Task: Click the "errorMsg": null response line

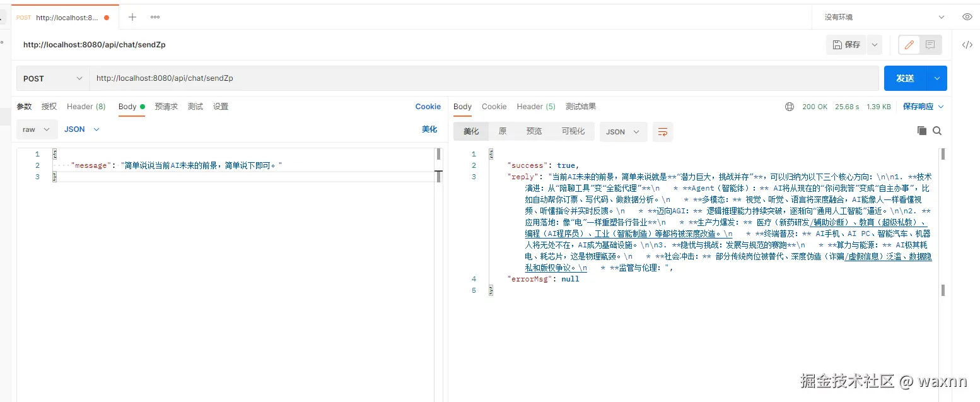Action: pos(543,279)
